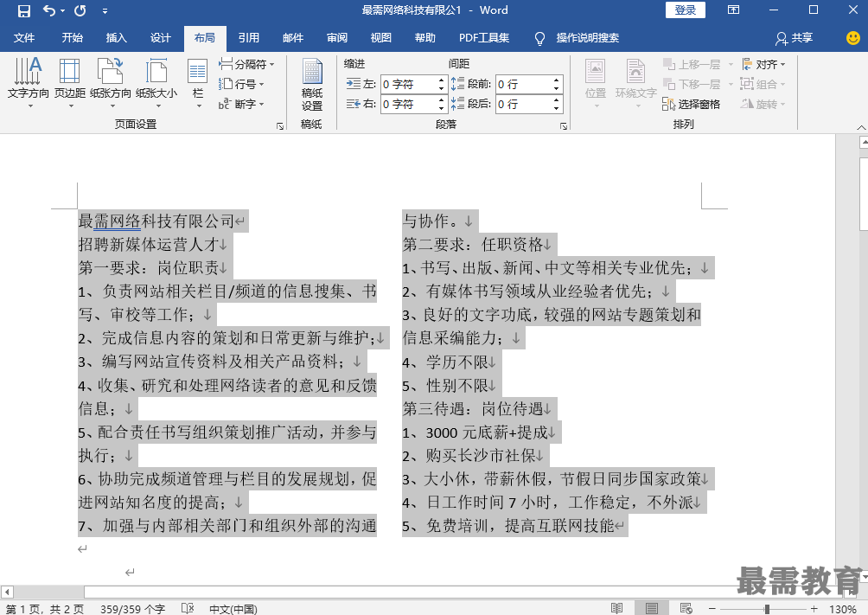This screenshot has width=868, height=615.
Task: Open 页边距 margins dropdown
Action: coord(70,82)
